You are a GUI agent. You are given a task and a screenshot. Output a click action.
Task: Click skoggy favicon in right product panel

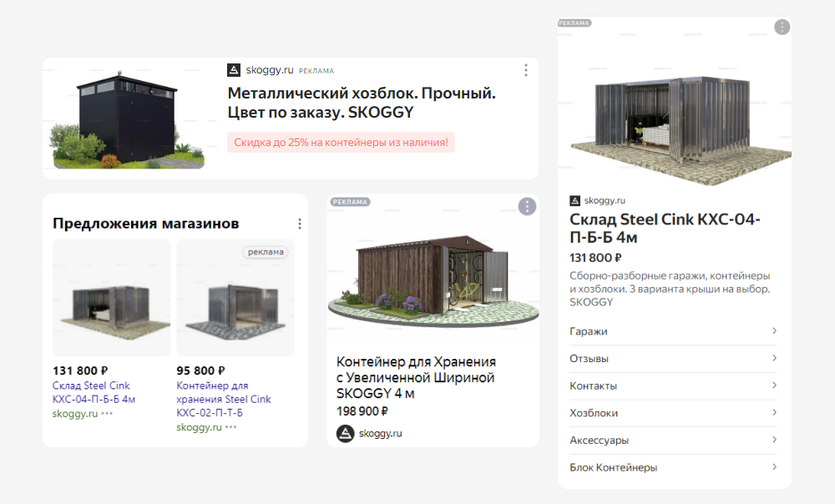[x=574, y=200]
